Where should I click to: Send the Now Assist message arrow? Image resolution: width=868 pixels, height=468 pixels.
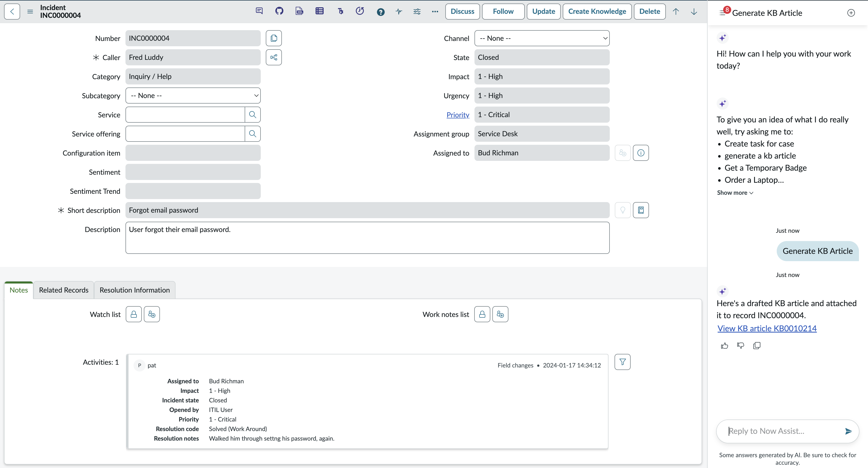848,431
